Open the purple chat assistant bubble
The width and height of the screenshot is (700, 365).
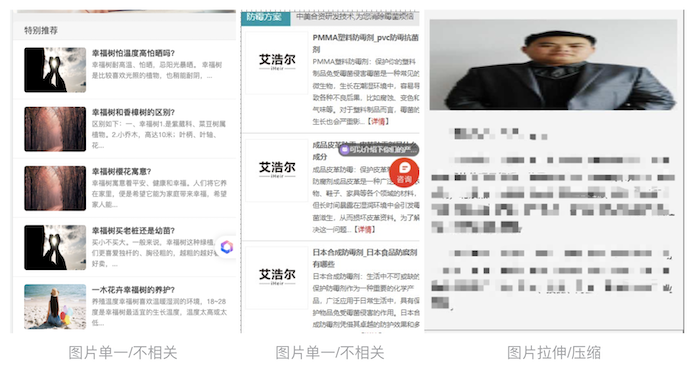(x=379, y=149)
